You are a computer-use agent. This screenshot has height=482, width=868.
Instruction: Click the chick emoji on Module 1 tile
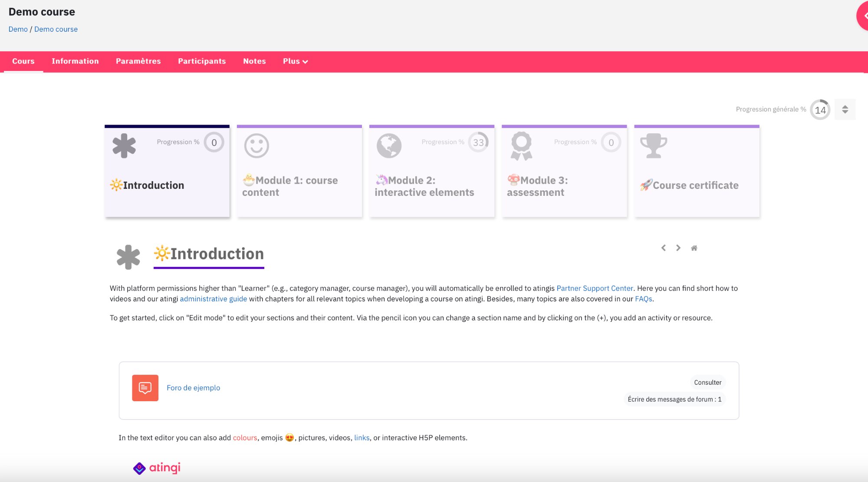249,180
